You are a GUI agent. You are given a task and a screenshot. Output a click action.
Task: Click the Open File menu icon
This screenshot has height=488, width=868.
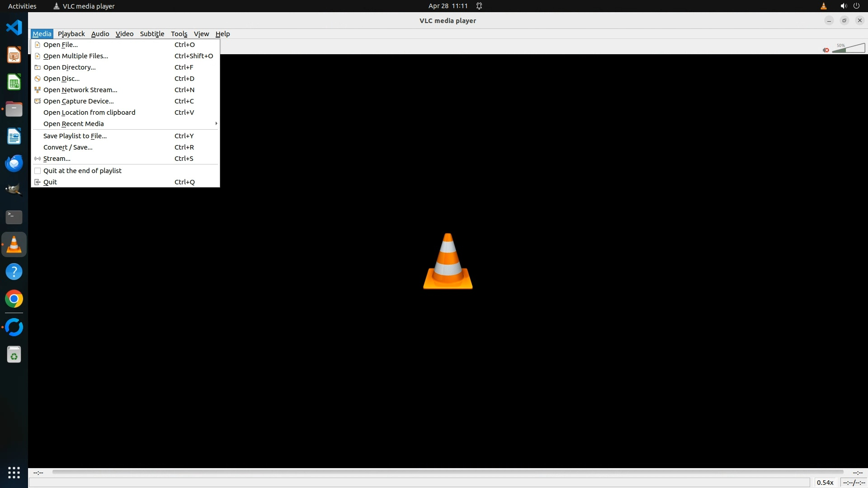[38, 45]
